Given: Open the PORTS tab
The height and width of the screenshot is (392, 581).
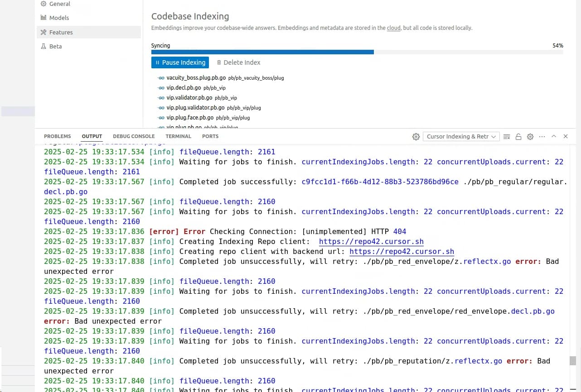Looking at the screenshot, I should point(210,136).
